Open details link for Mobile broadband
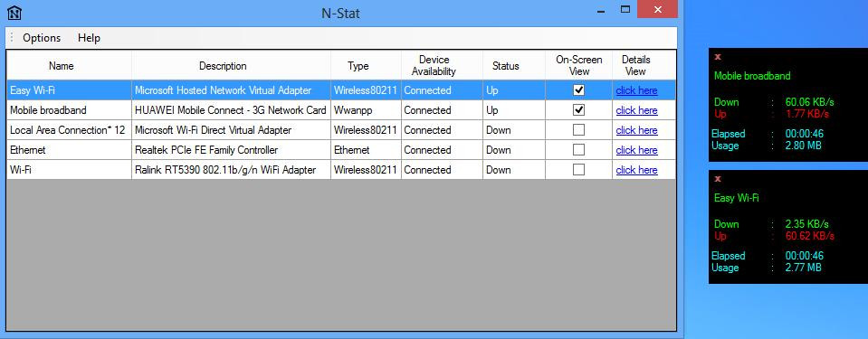 [636, 110]
